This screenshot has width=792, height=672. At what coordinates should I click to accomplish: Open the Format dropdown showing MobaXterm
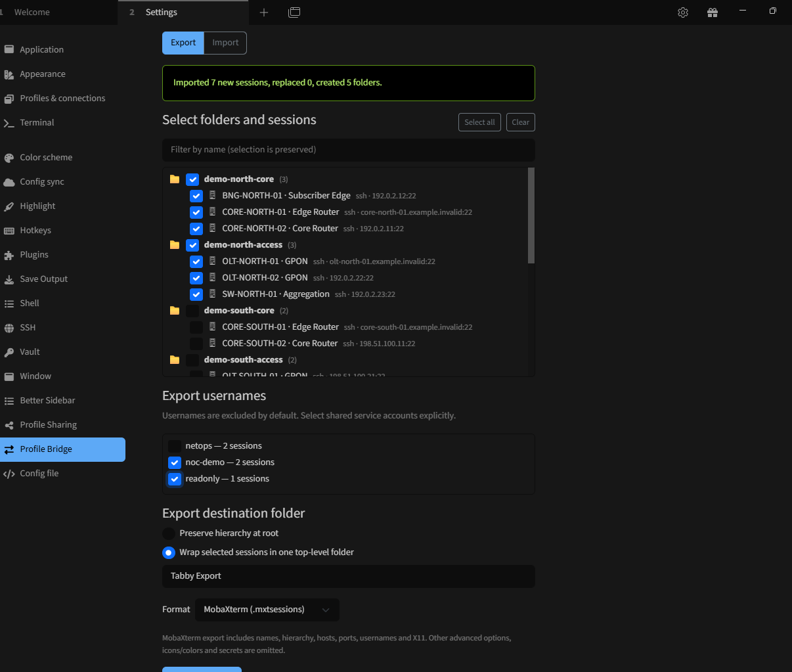pyautogui.click(x=267, y=610)
